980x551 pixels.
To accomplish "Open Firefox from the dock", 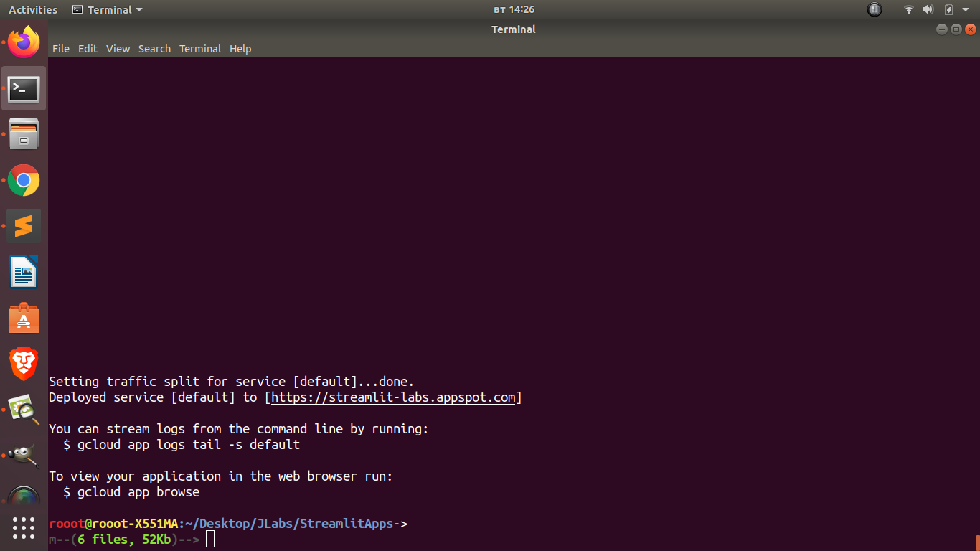I will tap(24, 43).
